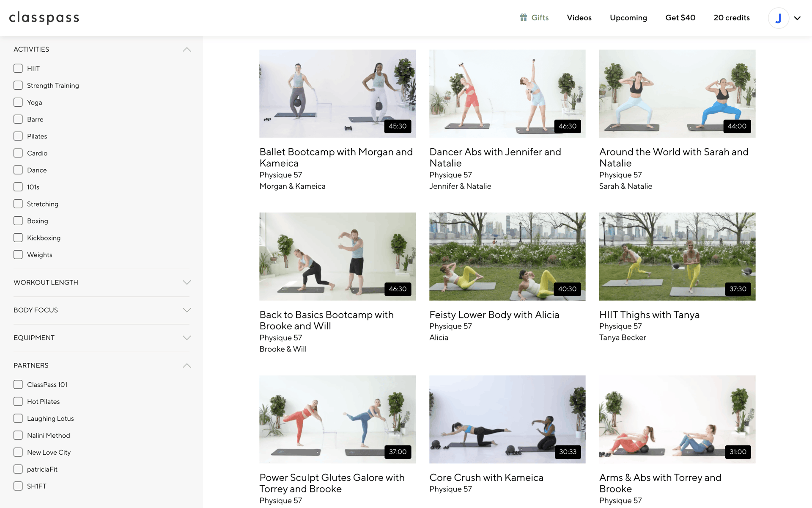Open the Gifts nav link

[x=540, y=18]
